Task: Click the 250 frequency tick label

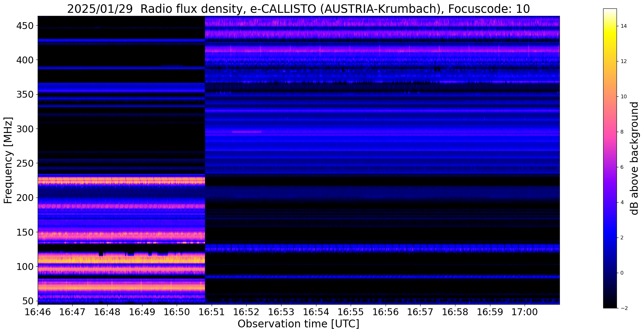Action: tap(25, 163)
